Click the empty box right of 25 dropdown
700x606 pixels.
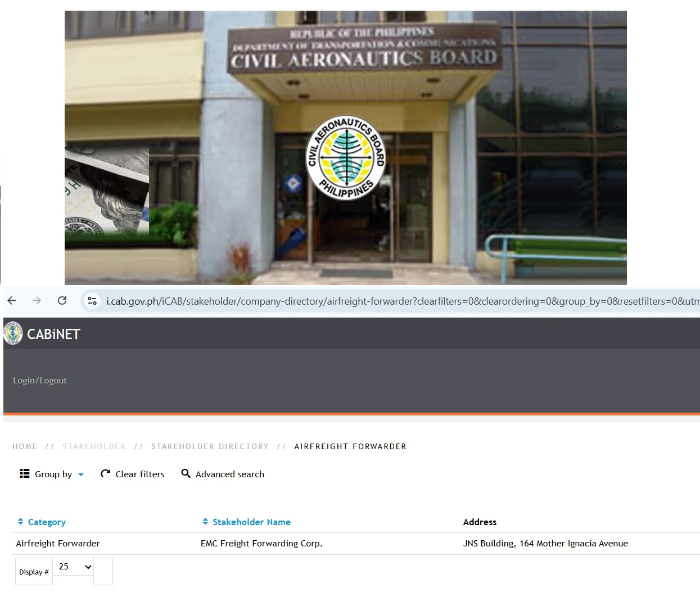(x=103, y=572)
